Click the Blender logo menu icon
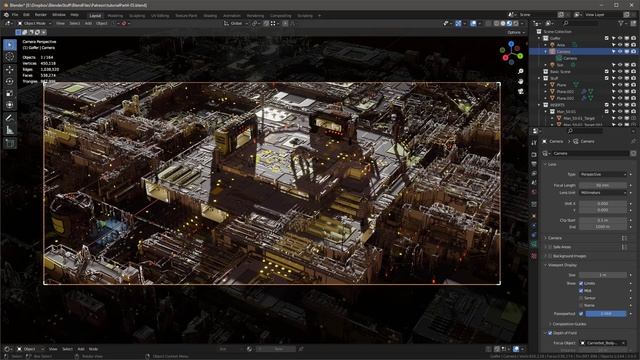640x360 pixels. (x=6, y=15)
